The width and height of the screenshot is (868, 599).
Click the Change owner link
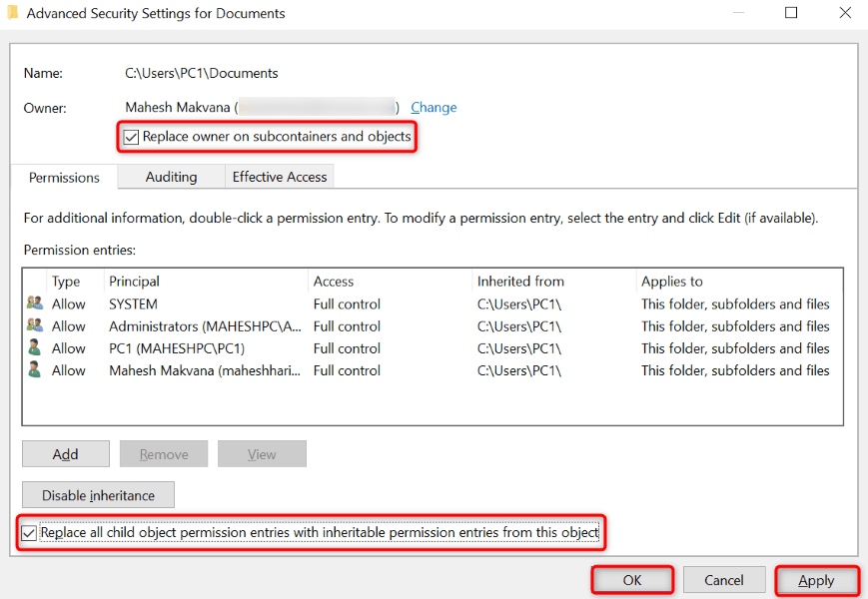(434, 108)
